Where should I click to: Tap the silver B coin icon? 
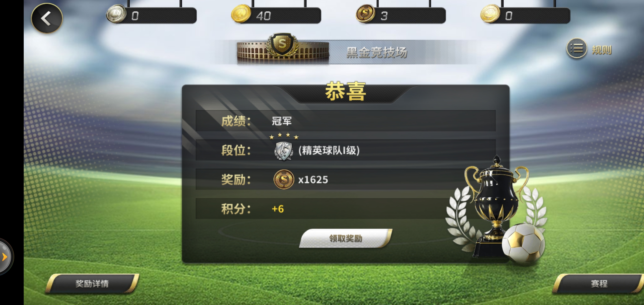pyautogui.click(x=116, y=14)
